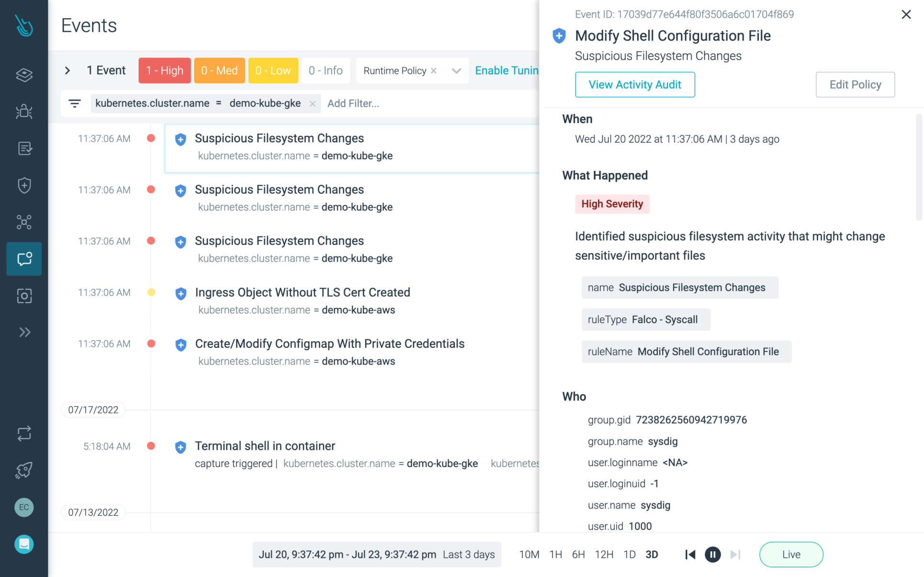This screenshot has width=924, height=577.
Task: Switch timeline to 1H range
Action: point(555,555)
